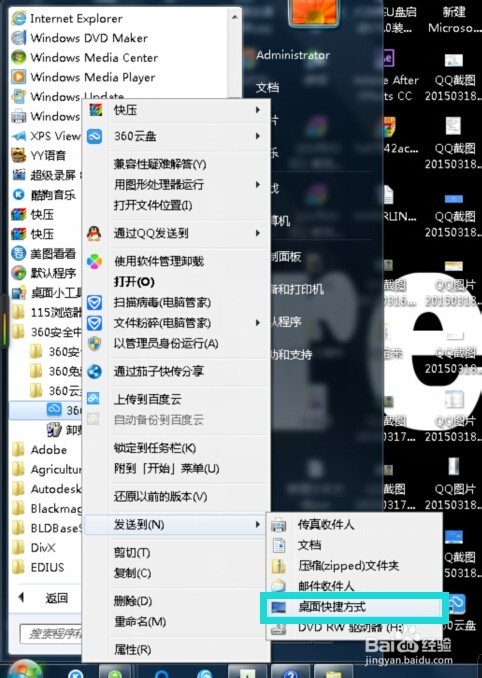Click the 360云盘 cloud icon in context menu

pos(95,136)
